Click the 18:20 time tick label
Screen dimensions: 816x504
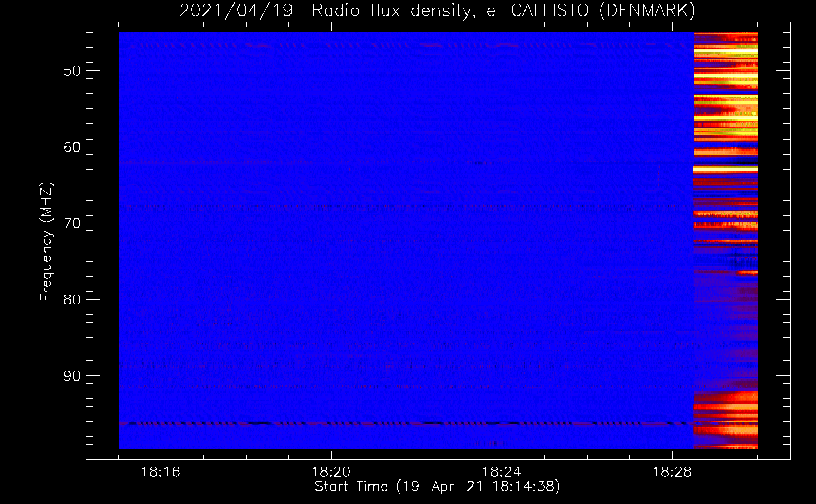pyautogui.click(x=331, y=472)
